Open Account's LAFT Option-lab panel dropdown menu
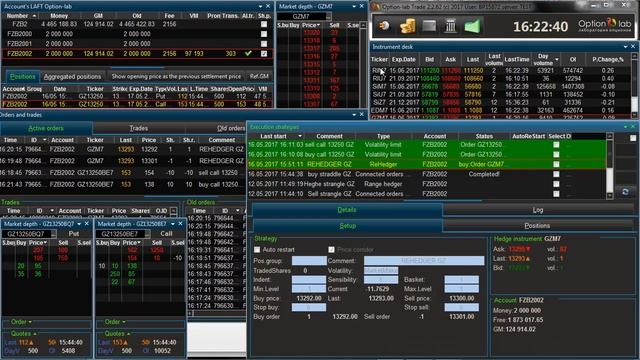Screen dimensions: 640x360 point(260,7)
